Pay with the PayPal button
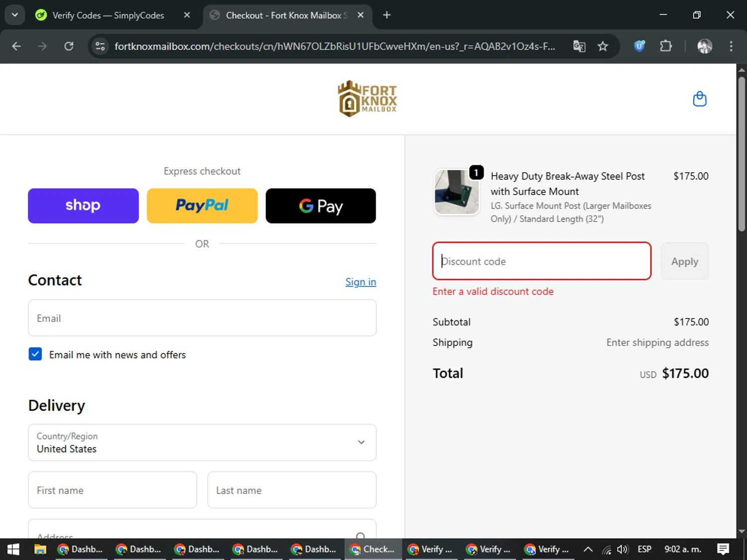The width and height of the screenshot is (747, 560). point(202,206)
